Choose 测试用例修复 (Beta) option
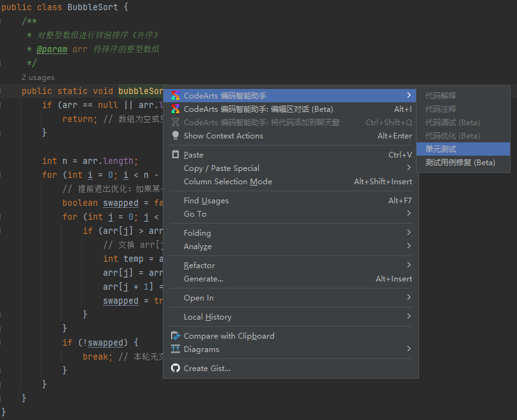This screenshot has height=420, width=517. coord(460,163)
